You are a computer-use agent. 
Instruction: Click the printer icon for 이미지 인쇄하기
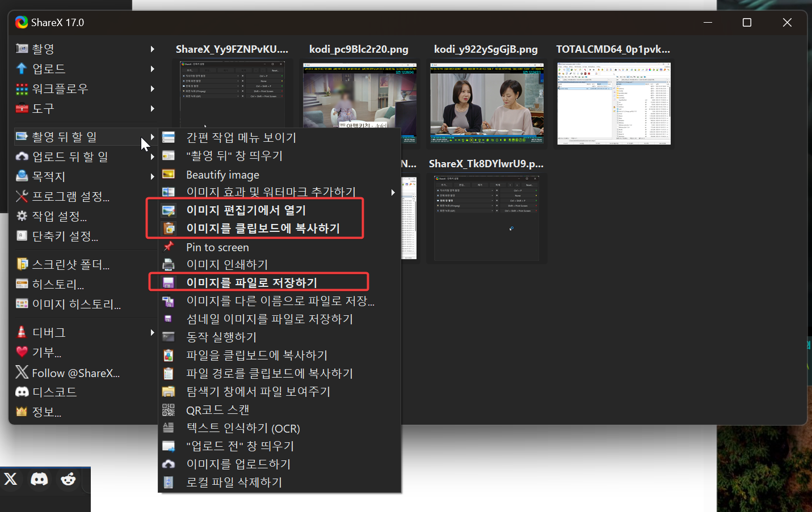tap(169, 264)
